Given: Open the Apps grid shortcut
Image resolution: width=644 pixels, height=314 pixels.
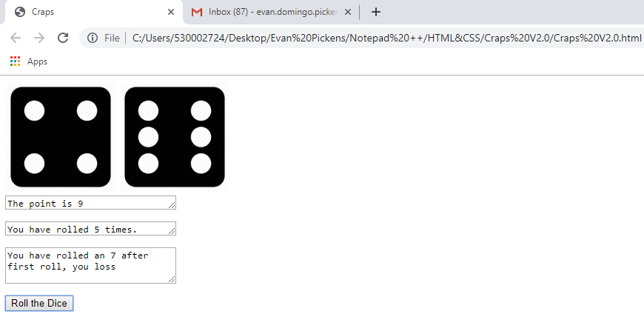Looking at the screenshot, I should click(16, 61).
